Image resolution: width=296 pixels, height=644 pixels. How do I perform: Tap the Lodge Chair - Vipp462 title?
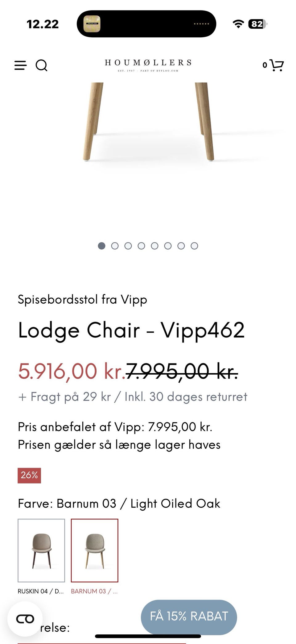click(x=131, y=330)
